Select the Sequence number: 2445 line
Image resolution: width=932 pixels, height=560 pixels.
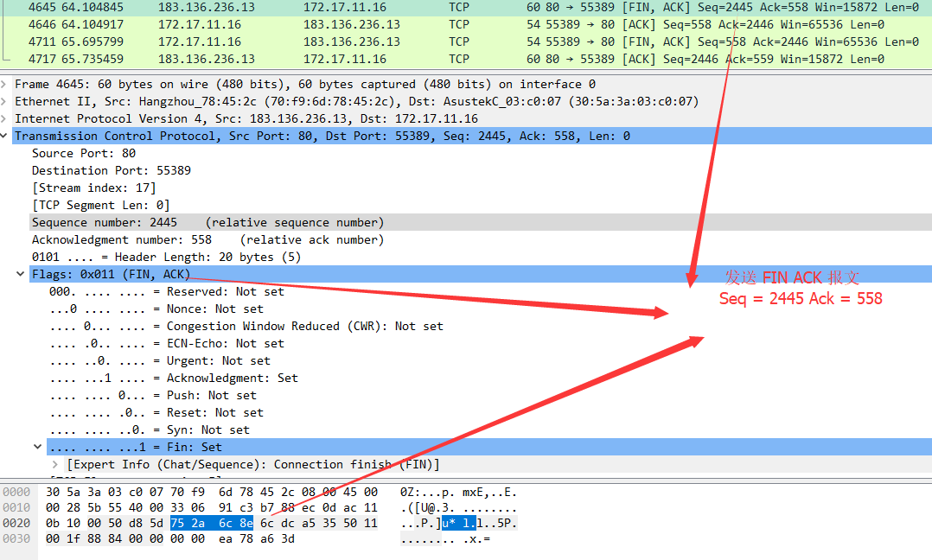pos(207,222)
